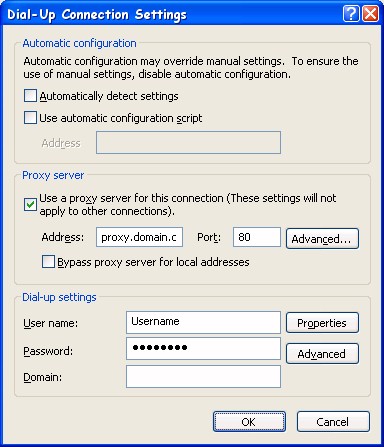Screen dimensions: 384x447
Task: Confirm settings with the OK button
Action: pyautogui.click(x=249, y=422)
